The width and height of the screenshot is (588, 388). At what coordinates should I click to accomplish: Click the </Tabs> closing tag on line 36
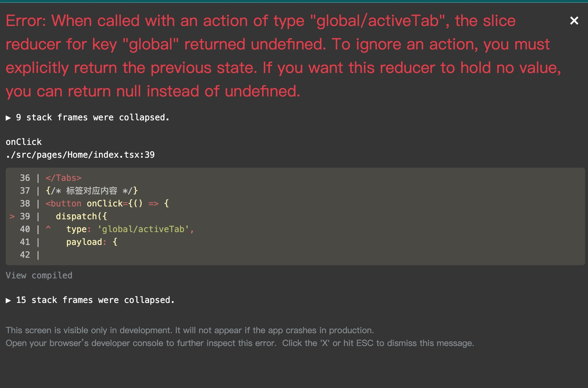point(63,178)
